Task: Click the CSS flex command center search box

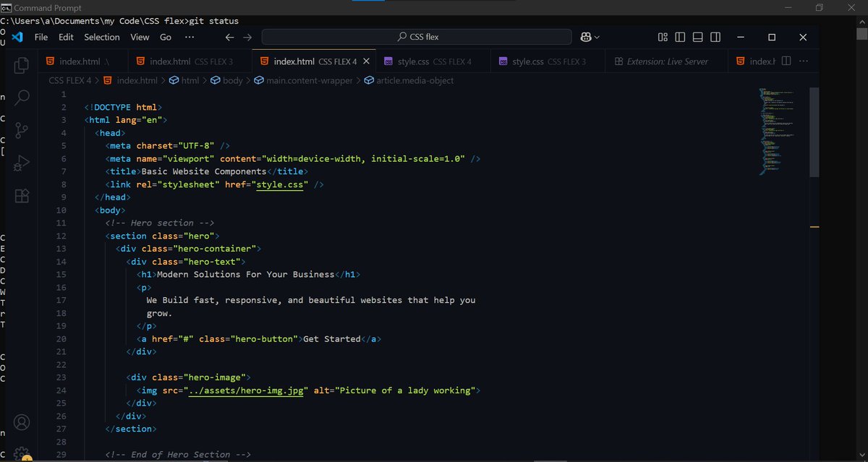Action: [417, 37]
